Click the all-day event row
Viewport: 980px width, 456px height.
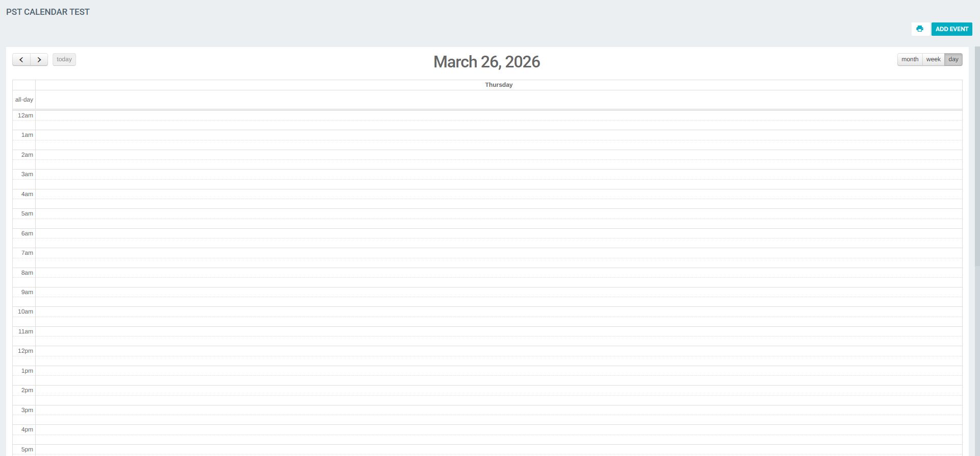(x=499, y=100)
